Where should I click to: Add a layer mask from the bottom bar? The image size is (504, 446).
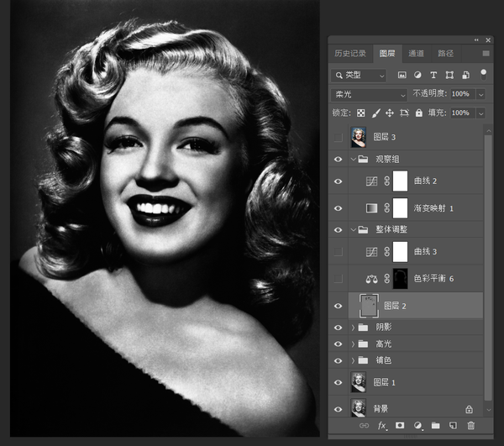tap(400, 426)
